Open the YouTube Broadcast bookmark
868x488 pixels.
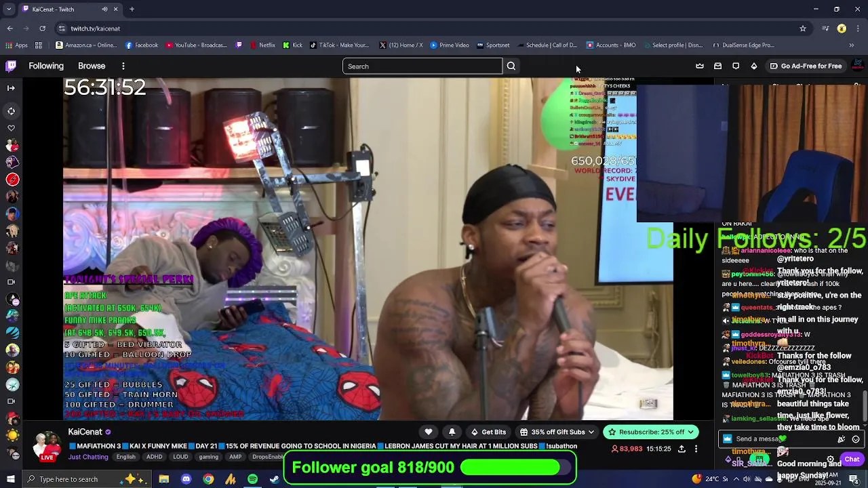[x=196, y=45]
